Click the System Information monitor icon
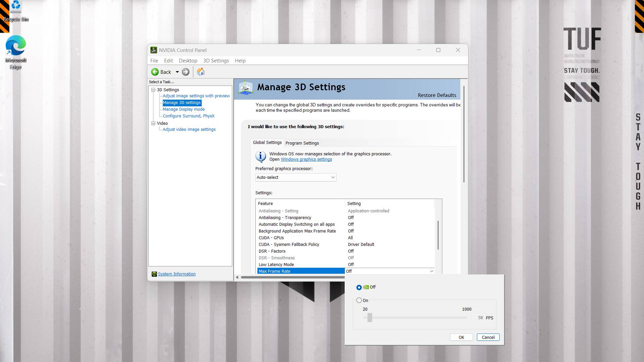Image resolution: width=644 pixels, height=362 pixels. [154, 274]
